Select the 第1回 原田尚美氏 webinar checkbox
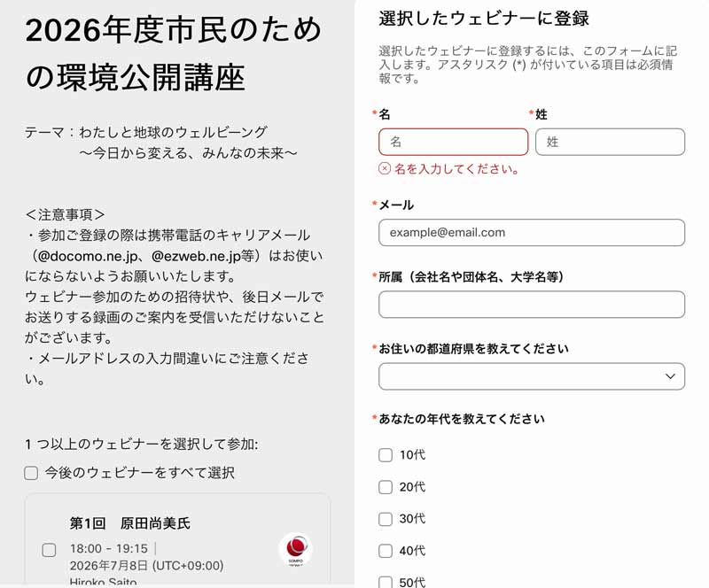The image size is (709, 588). pyautogui.click(x=49, y=550)
